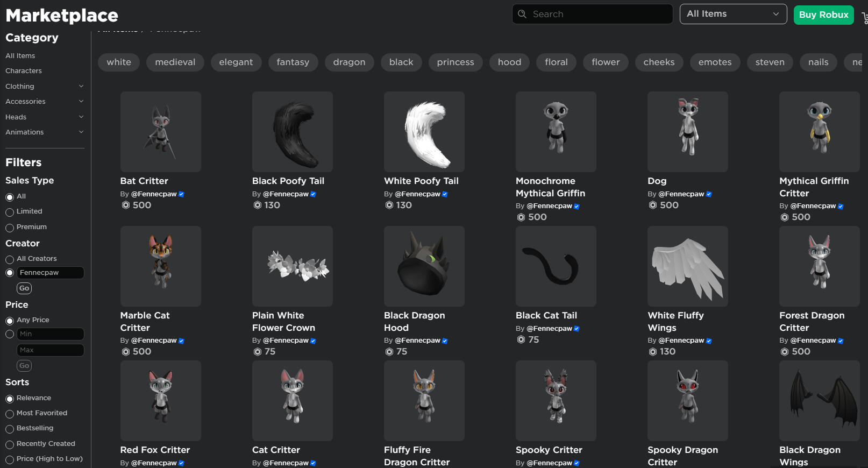Viewport: 868px width, 468px height.
Task: Open the Bat Critter item thumbnail
Action: (x=161, y=132)
